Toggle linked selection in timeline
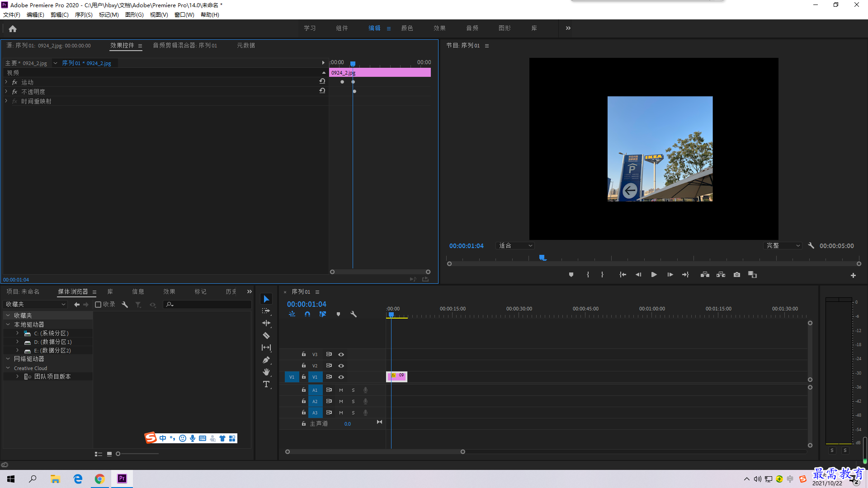 pyautogui.click(x=323, y=314)
